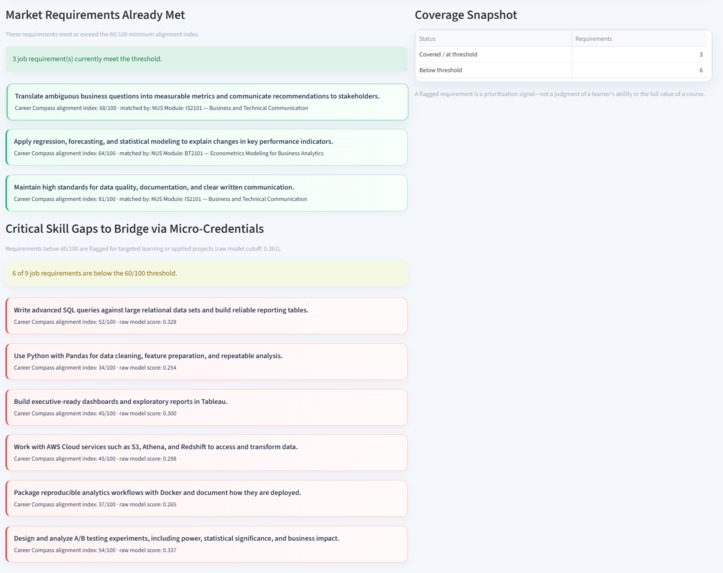Click the value 6 in Coverage Snapshot
This screenshot has width=723, height=573.
pyautogui.click(x=701, y=70)
